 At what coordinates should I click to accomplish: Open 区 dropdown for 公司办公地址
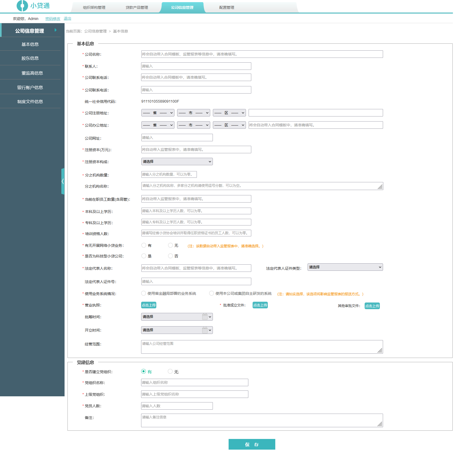(229, 125)
